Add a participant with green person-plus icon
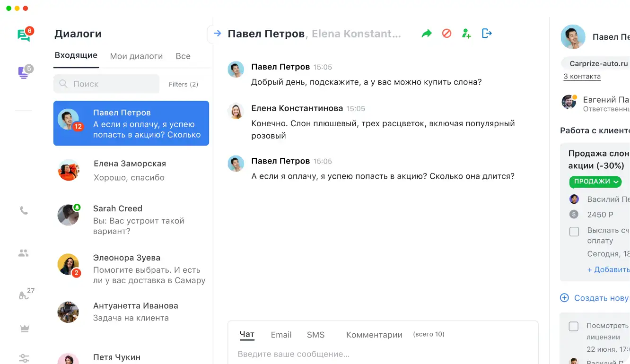Image resolution: width=630 pixels, height=364 pixels. pos(466,34)
